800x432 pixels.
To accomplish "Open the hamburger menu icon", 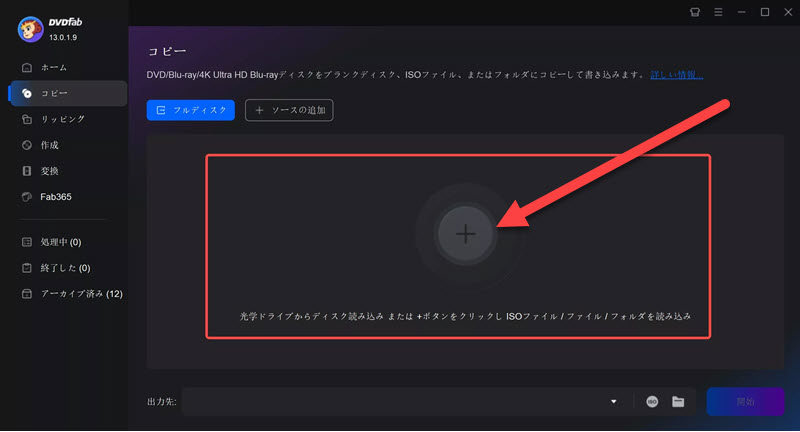I will pos(718,12).
